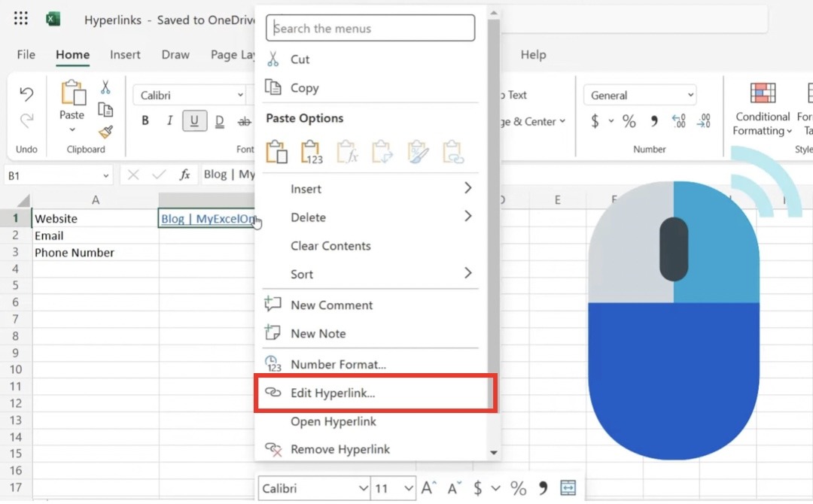Click the ribbon dollar currency icon

[x=595, y=121]
